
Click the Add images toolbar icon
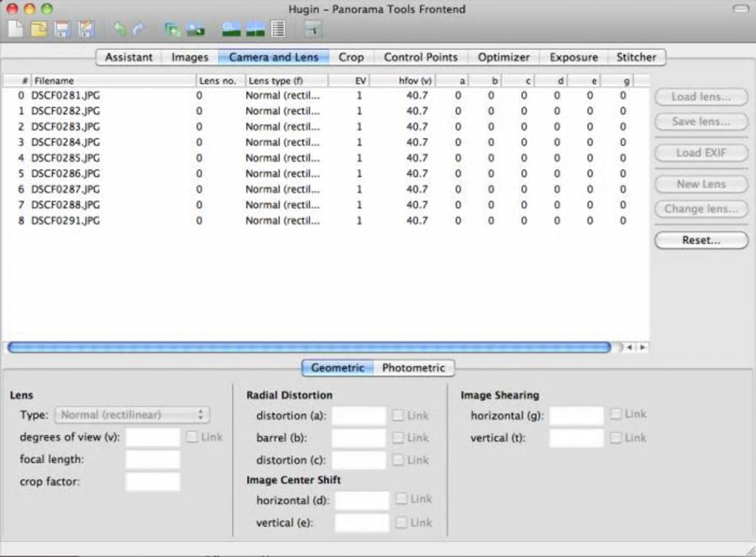point(172,30)
